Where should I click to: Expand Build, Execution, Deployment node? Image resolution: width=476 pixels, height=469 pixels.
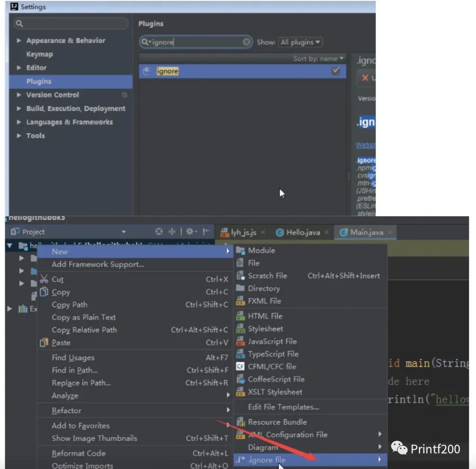[x=19, y=109]
